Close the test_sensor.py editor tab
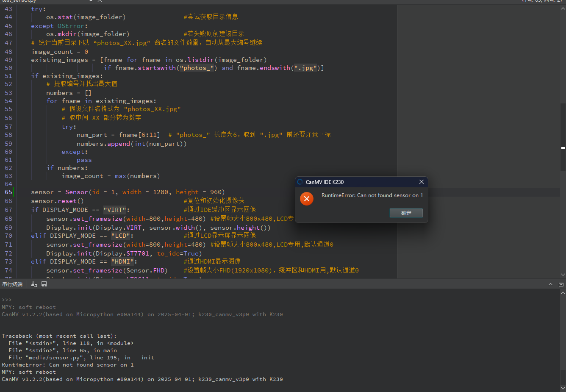The height and width of the screenshot is (392, 566). click(x=100, y=1)
